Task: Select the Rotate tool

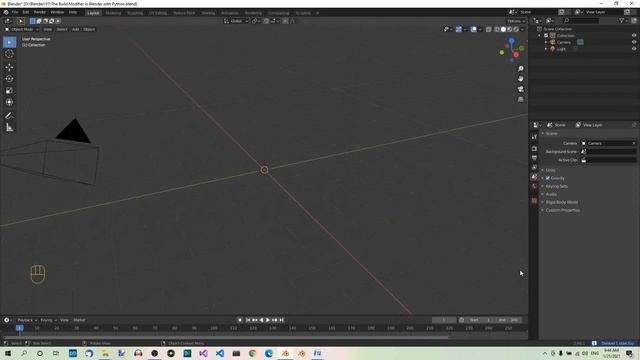Action: pos(9,79)
